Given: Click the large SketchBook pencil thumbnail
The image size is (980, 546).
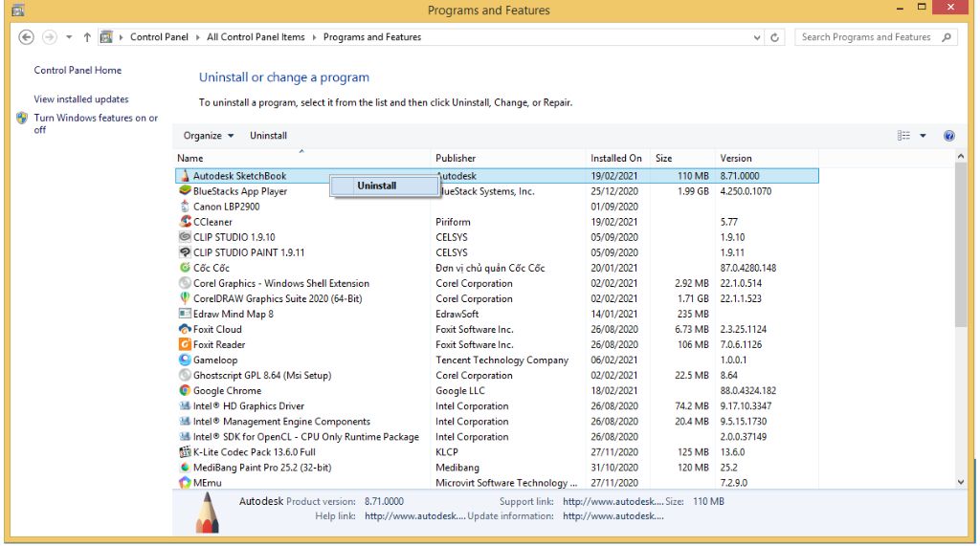Looking at the screenshot, I should point(207,513).
